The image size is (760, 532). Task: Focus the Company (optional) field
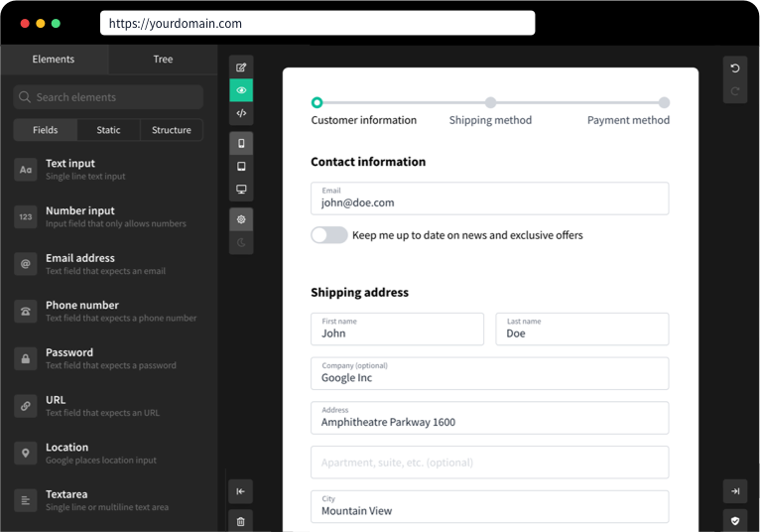[490, 373]
